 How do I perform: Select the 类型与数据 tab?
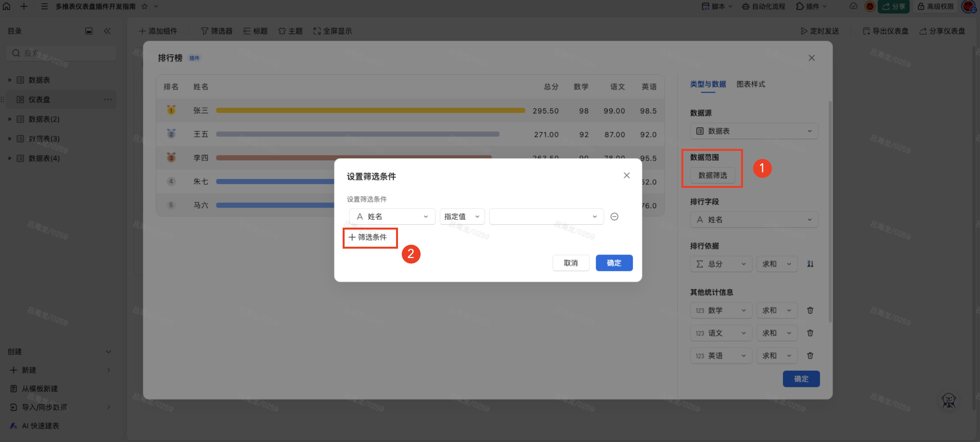(708, 84)
